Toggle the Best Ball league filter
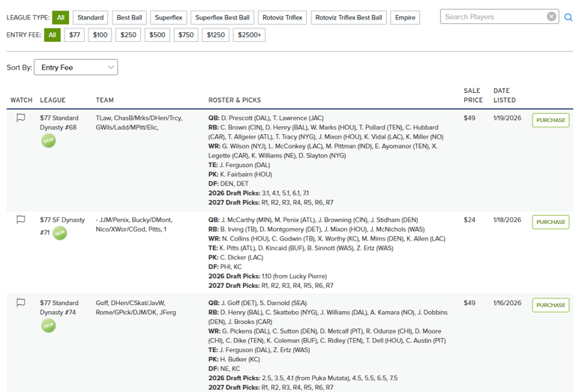 click(129, 17)
